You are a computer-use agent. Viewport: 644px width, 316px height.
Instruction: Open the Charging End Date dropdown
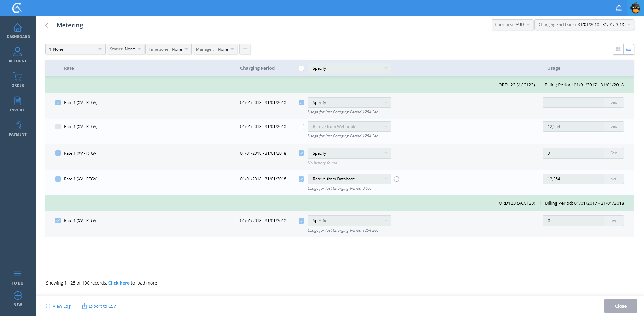pos(584,25)
